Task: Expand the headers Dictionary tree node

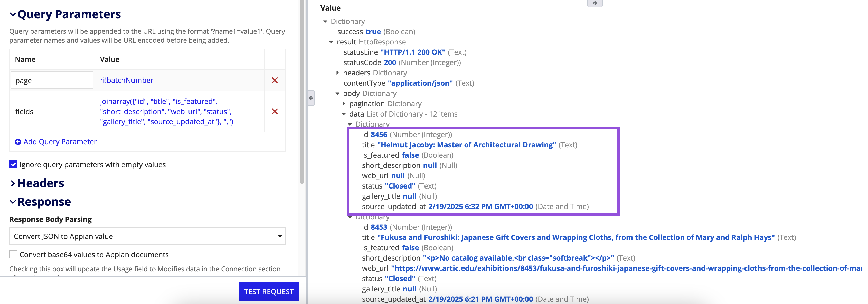Action: [x=338, y=73]
